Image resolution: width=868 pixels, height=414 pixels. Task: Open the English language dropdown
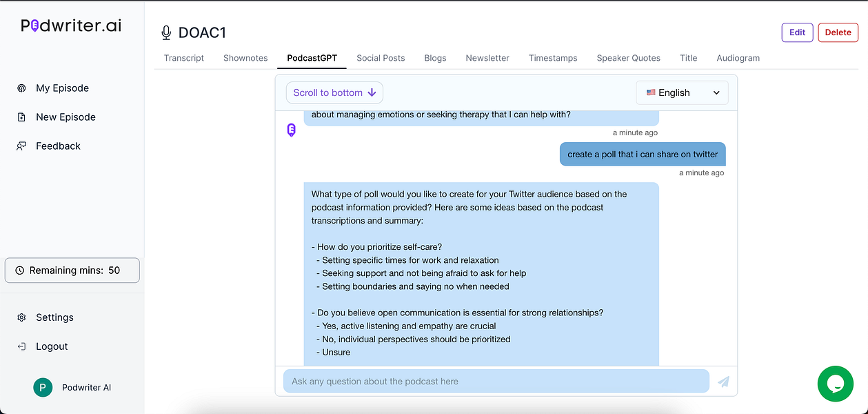681,92
